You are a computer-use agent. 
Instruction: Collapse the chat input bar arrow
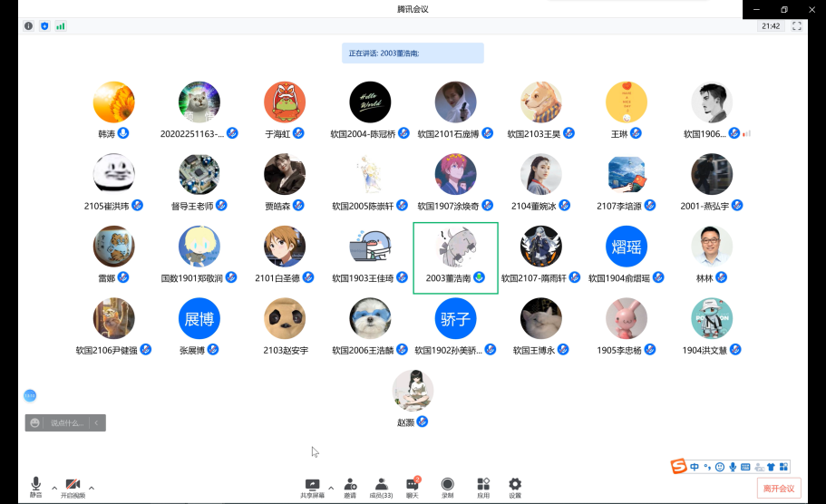click(97, 423)
